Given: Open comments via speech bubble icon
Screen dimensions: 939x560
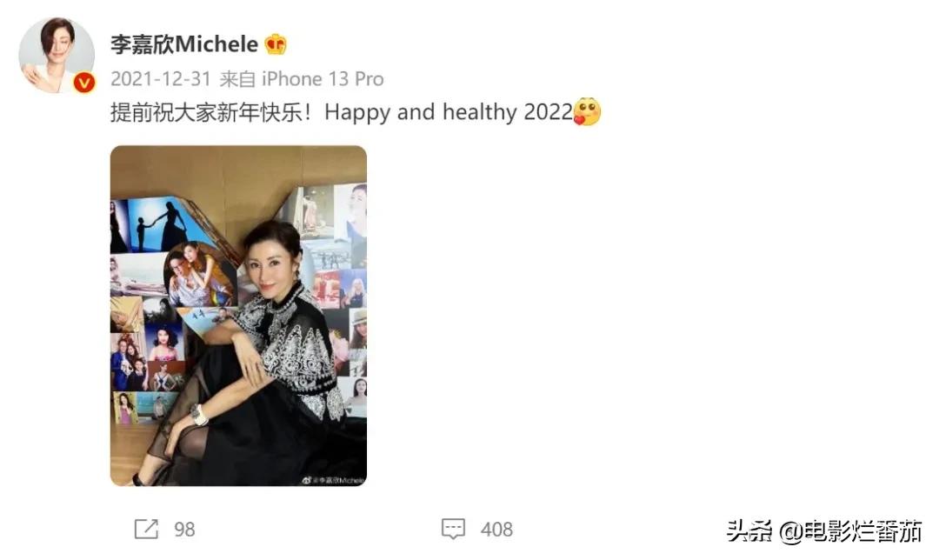Looking at the screenshot, I should click(453, 529).
